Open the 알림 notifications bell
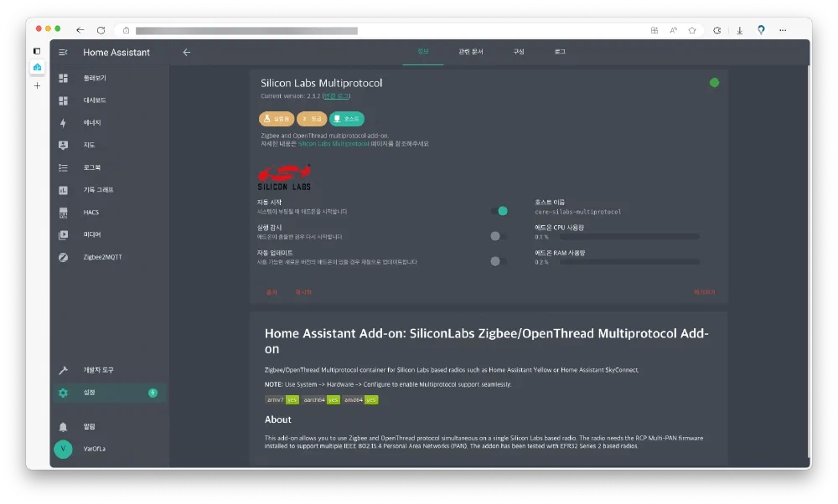Viewport: 838px width, 504px height. [x=64, y=426]
